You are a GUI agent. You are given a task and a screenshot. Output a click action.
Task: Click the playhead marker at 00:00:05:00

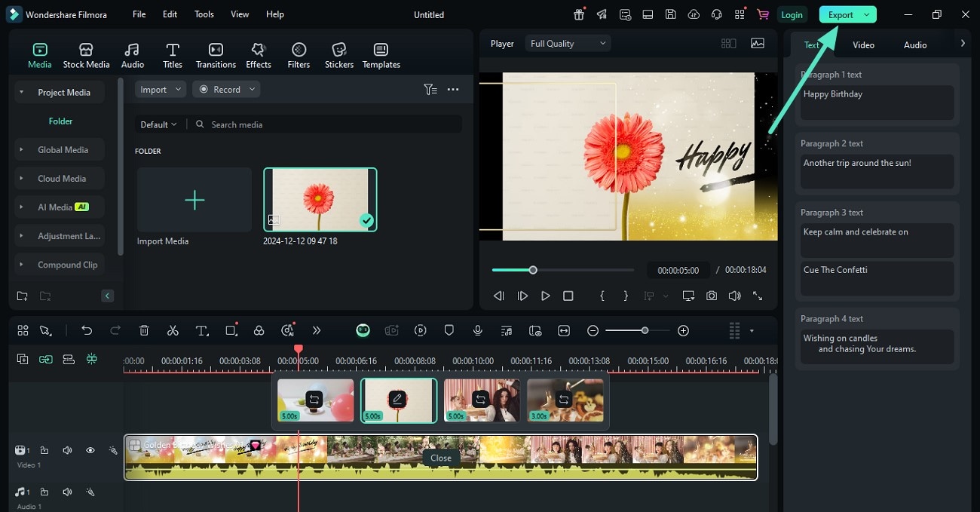(x=299, y=350)
